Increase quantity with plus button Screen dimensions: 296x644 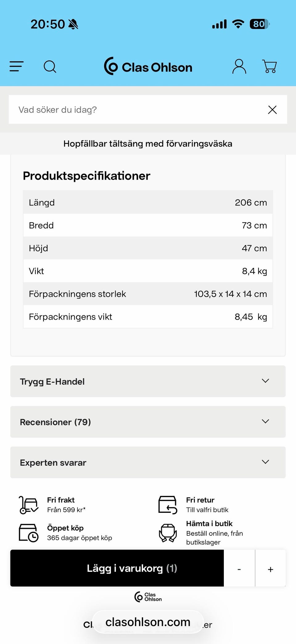pyautogui.click(x=270, y=569)
